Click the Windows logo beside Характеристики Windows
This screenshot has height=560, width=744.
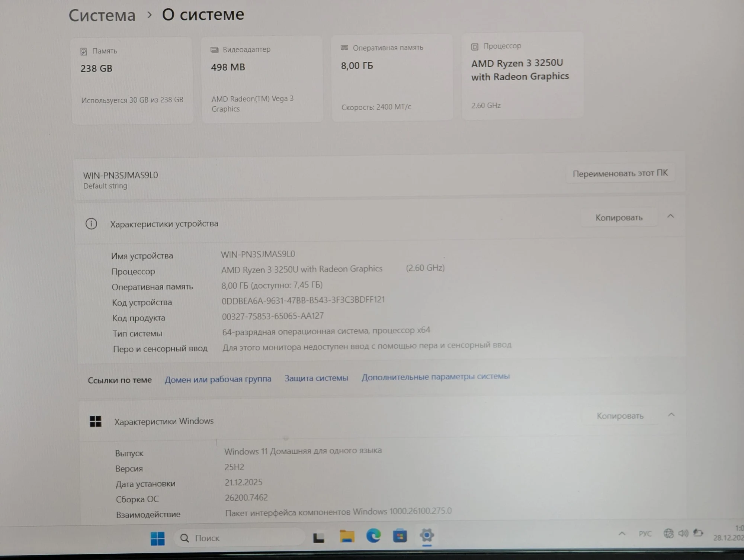[96, 421]
